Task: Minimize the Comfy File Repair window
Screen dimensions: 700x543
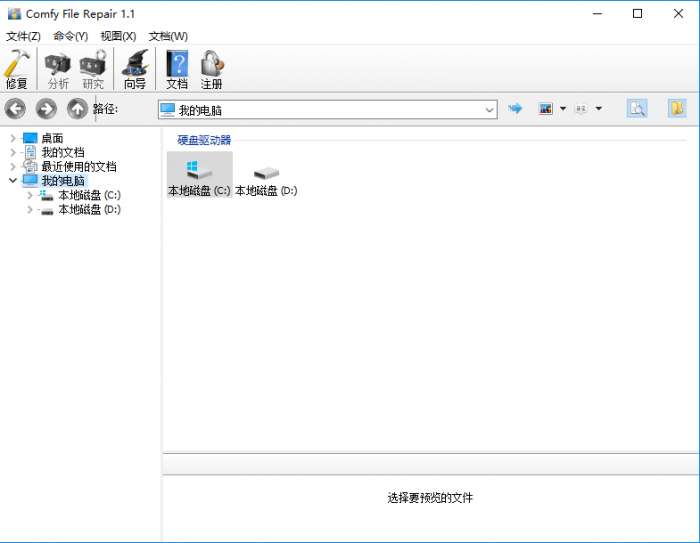Action: (x=597, y=14)
